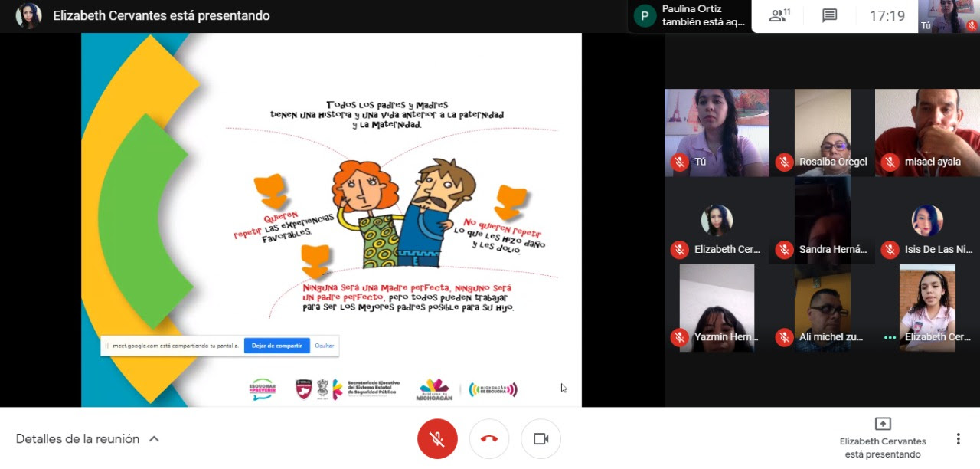Click Elizabeth Cervantes avatar in top bar

(28, 16)
